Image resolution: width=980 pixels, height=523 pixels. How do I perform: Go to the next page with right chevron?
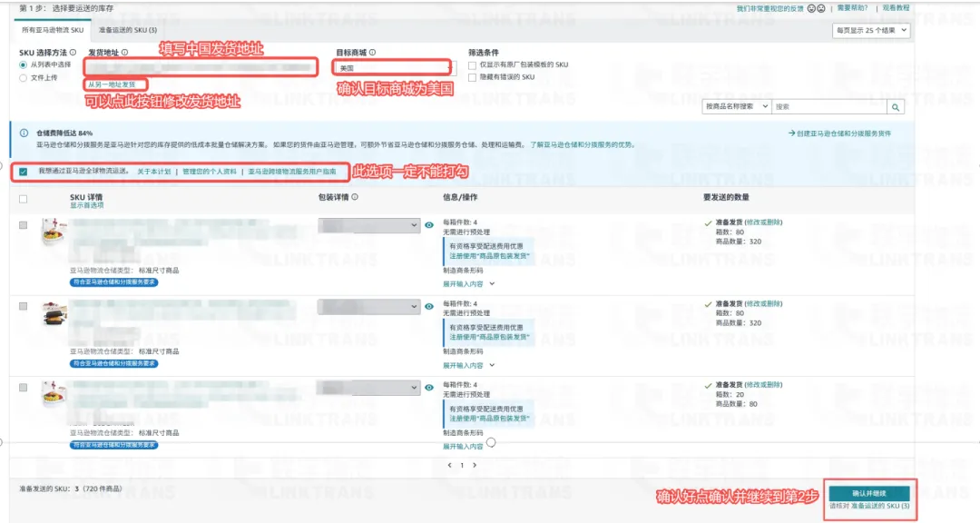coord(475,466)
